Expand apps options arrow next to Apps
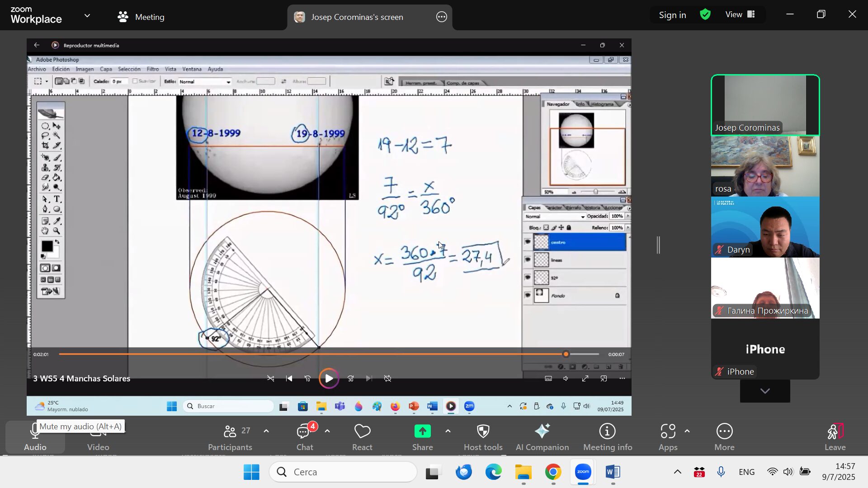The image size is (868, 488). point(687,431)
